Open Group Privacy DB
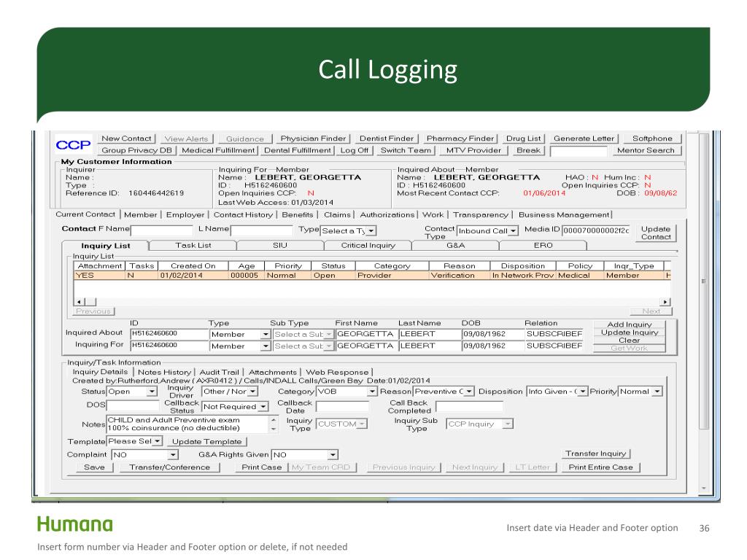This screenshot has height=560, width=747. pyautogui.click(x=136, y=150)
